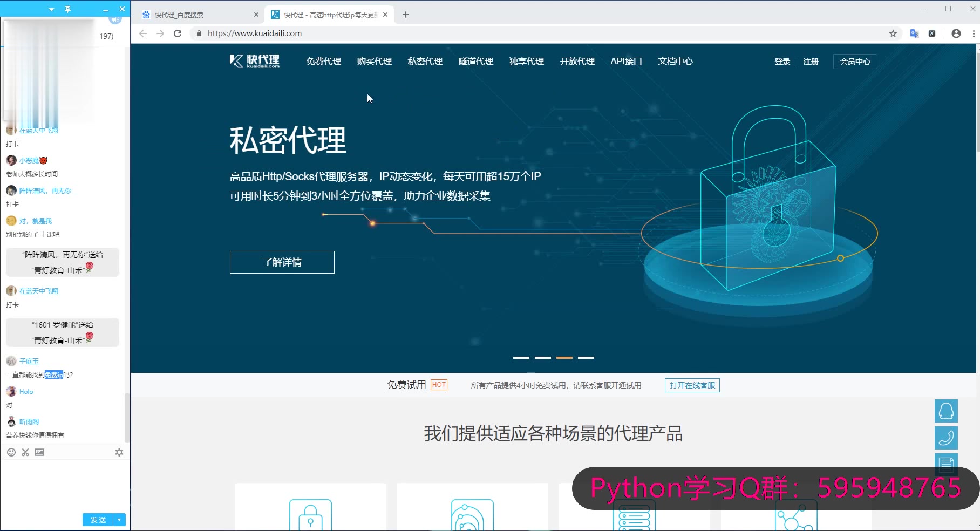
Task: Click the 私密代理 banner heading
Action: tap(288, 140)
